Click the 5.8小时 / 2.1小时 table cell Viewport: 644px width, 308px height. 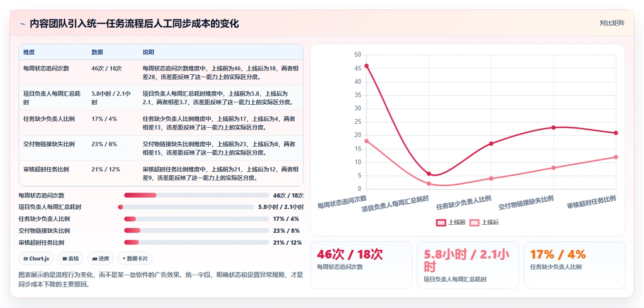coord(111,98)
